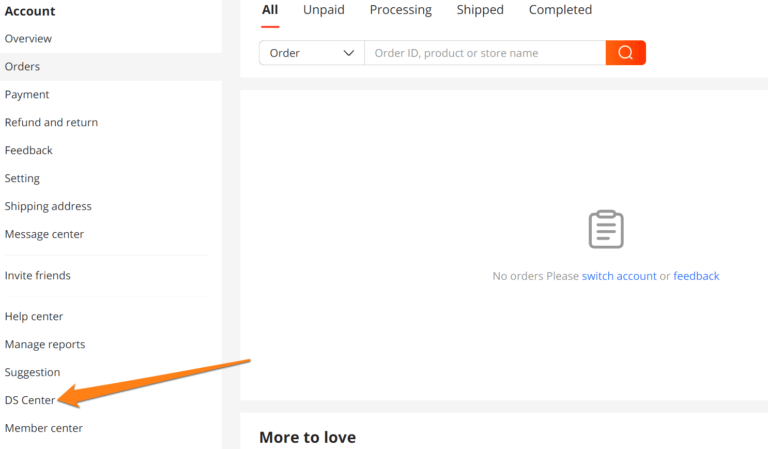Open DS Center in the sidebar
This screenshot has height=449, width=768.
coord(30,401)
